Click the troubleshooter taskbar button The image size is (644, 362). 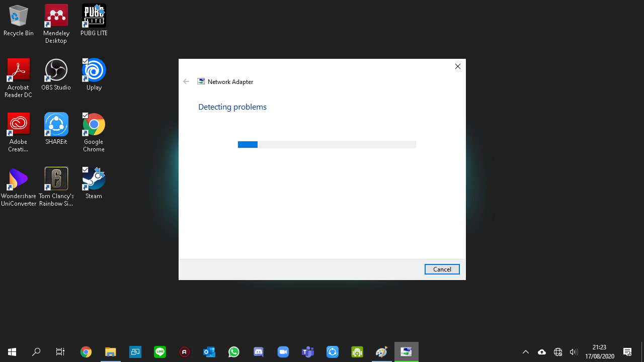point(407,352)
